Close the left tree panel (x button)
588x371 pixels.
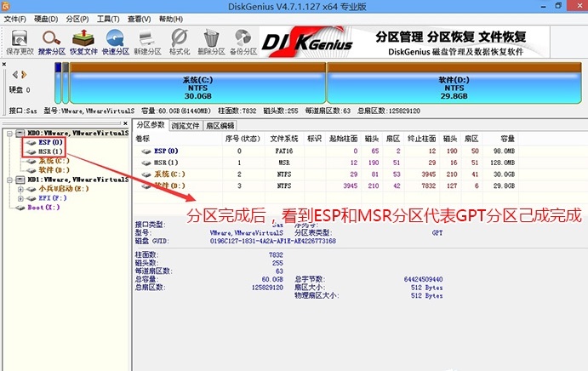(x=125, y=123)
